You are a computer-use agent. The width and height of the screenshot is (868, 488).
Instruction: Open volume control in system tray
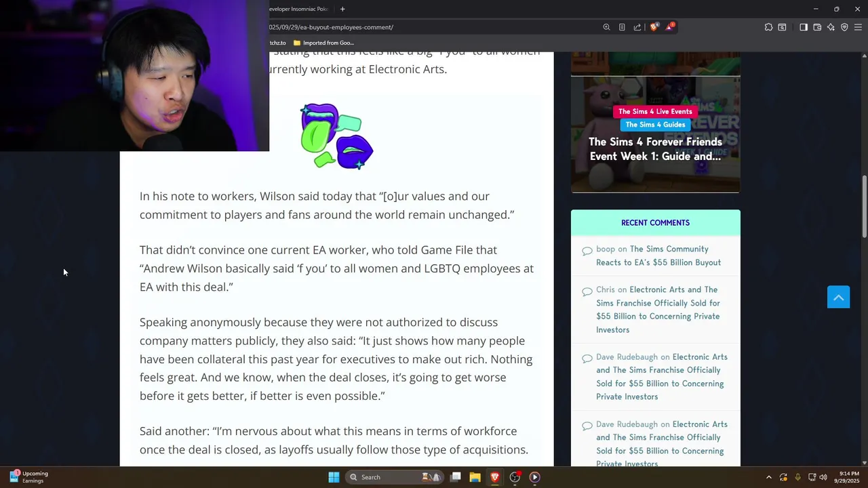pyautogui.click(x=823, y=477)
